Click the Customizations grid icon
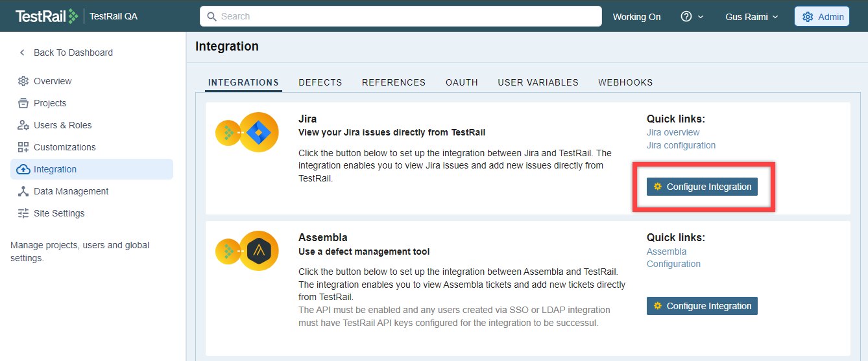 pyautogui.click(x=23, y=147)
